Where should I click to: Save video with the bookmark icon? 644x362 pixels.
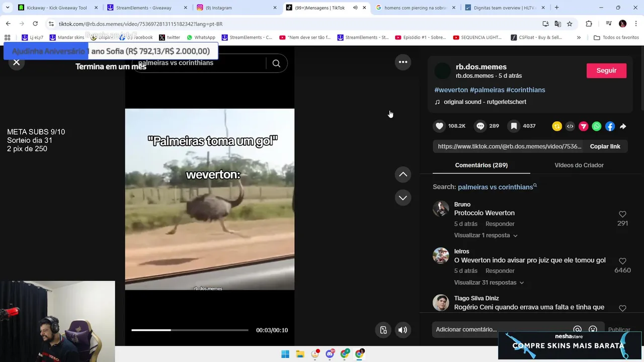514,126
